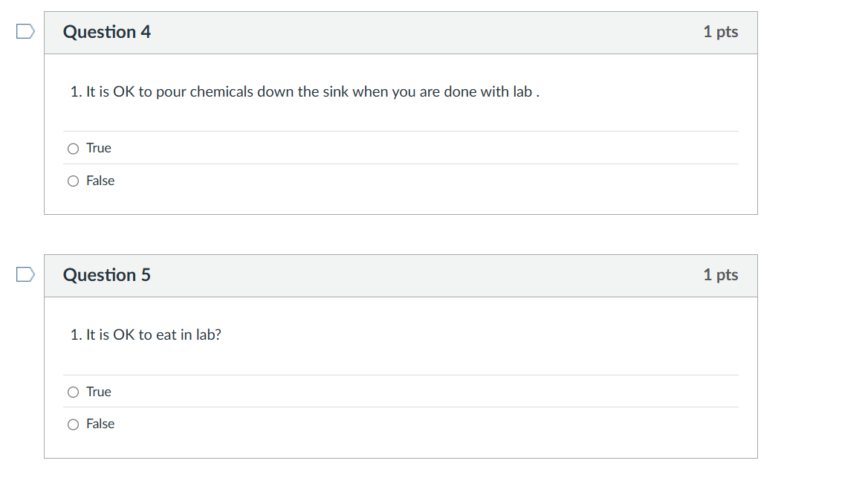Choose the False radio button for Question 5
Screen dimensions: 868x478
click(x=73, y=424)
